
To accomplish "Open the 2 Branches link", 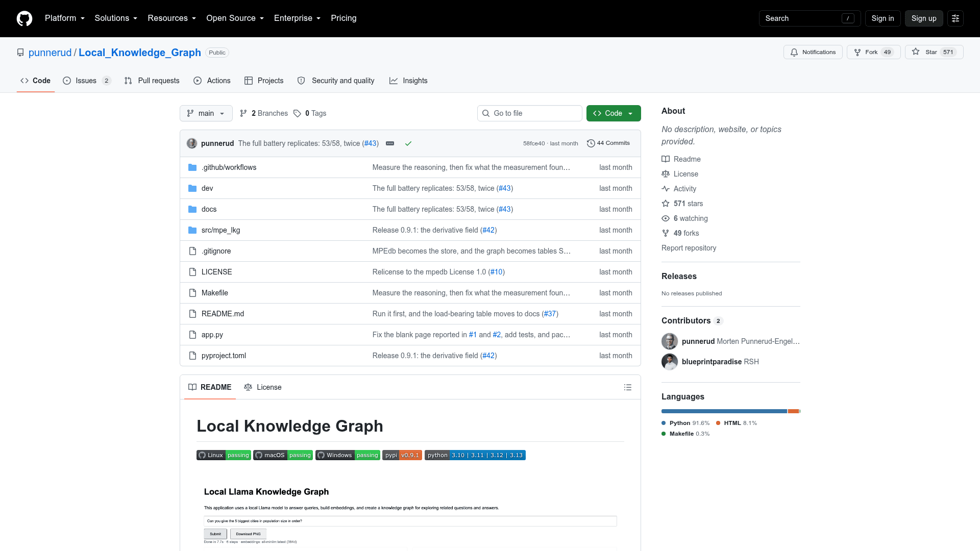I will pyautogui.click(x=264, y=113).
